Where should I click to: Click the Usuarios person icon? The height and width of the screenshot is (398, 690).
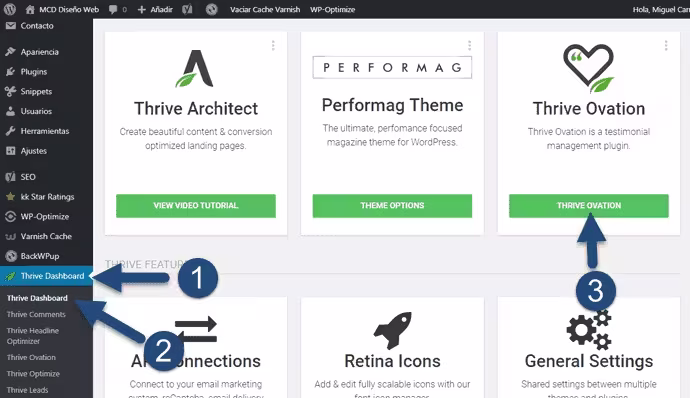coord(11,111)
